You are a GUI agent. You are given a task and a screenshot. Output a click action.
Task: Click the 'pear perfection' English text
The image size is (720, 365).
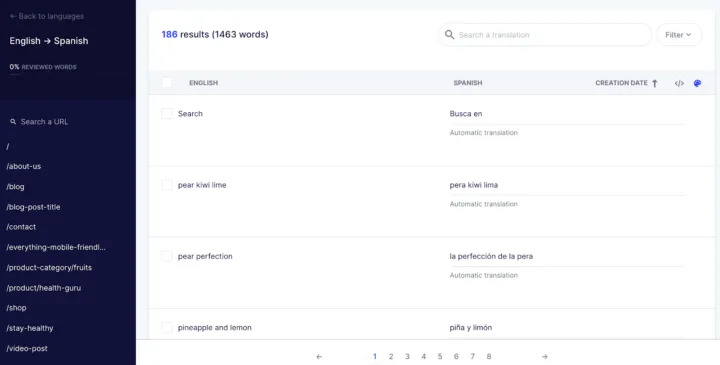[205, 256]
